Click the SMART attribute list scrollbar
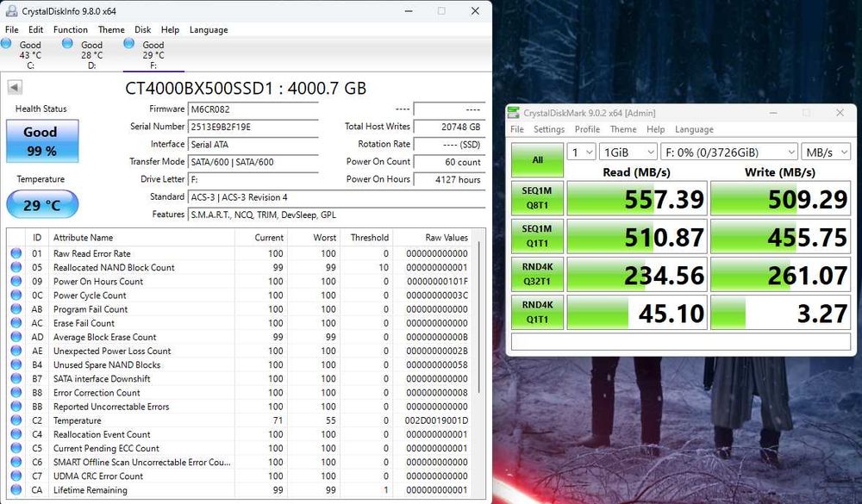 pos(480,316)
